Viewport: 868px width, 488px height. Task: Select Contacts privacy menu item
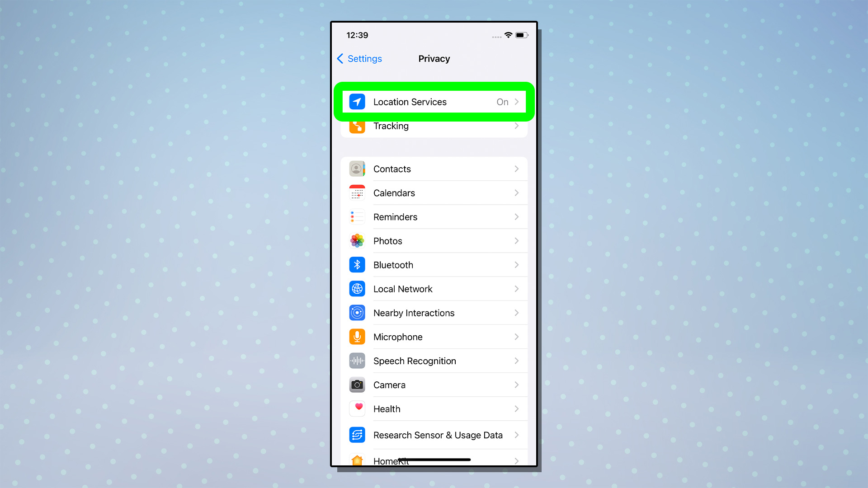pos(434,169)
